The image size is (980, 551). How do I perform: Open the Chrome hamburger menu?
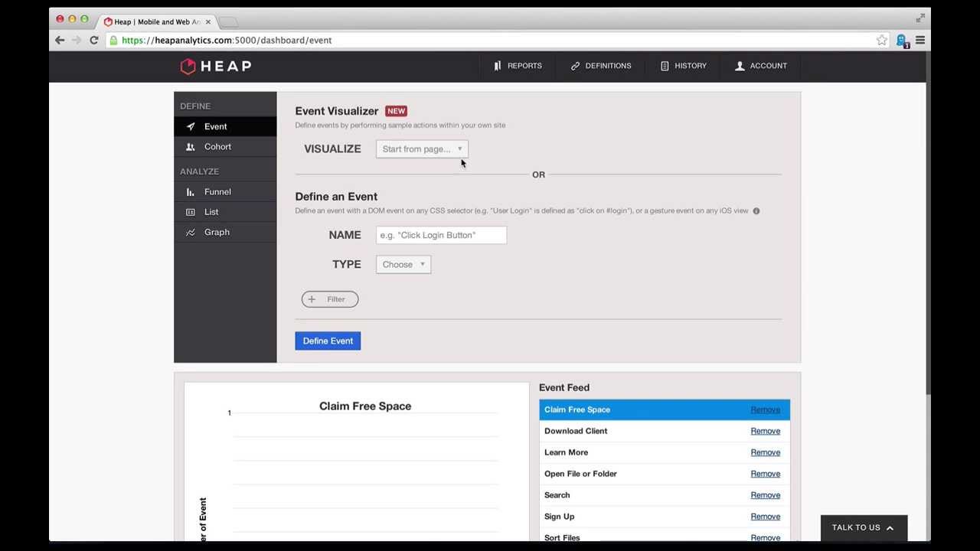point(920,41)
